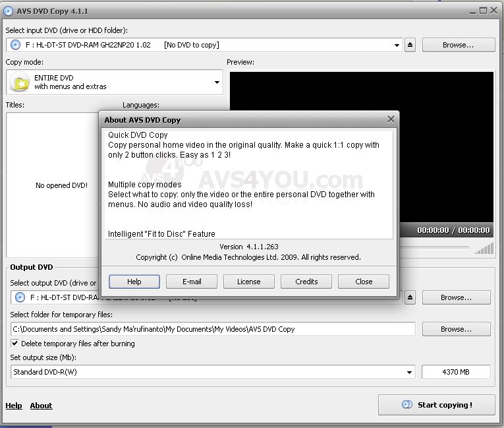Click the 'Intelligent "Fit to Disc" Feature' heading
Image resolution: width=504 pixels, height=428 pixels.
click(161, 233)
